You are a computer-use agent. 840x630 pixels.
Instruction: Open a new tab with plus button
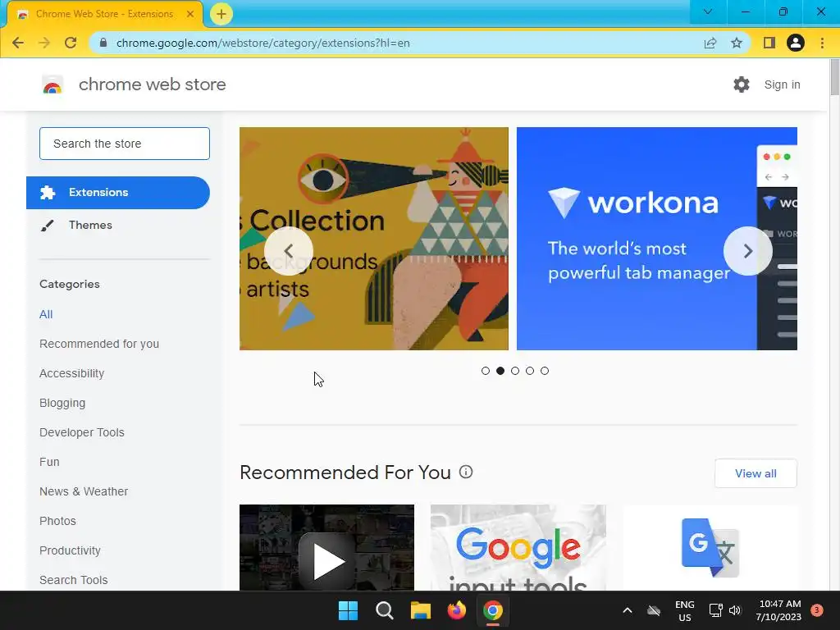[221, 14]
